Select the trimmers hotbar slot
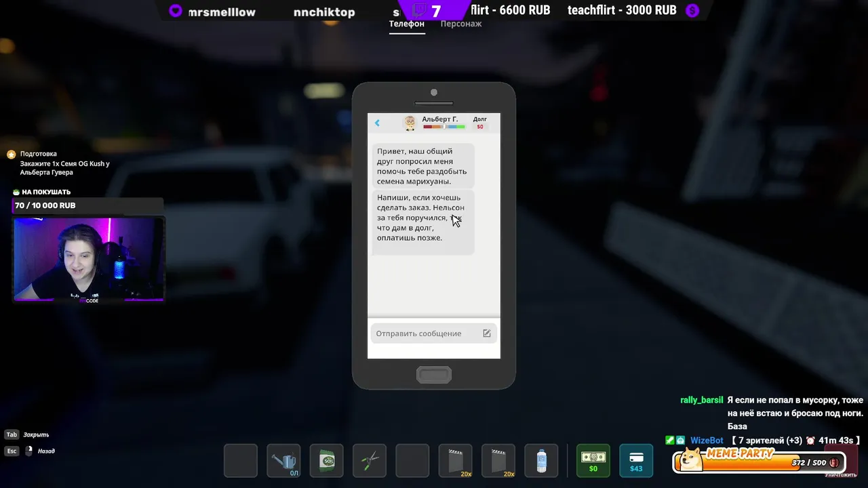This screenshot has width=868, height=488. click(370, 461)
